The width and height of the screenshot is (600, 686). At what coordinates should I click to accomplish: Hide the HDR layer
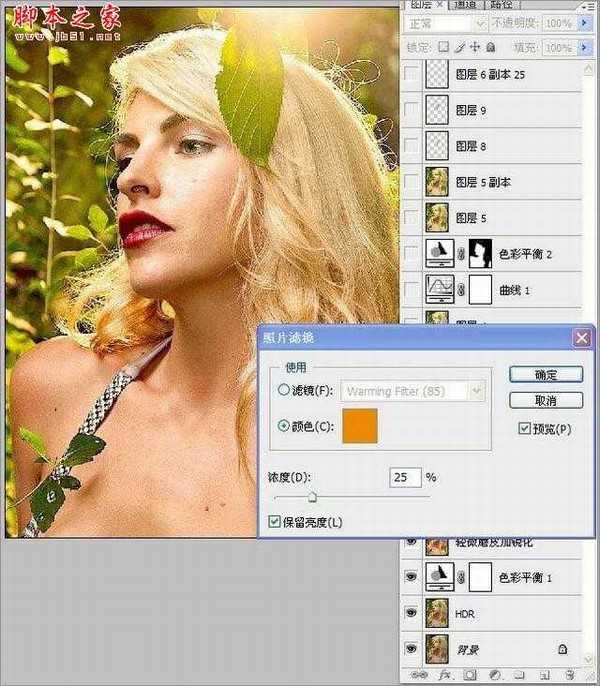tap(411, 612)
